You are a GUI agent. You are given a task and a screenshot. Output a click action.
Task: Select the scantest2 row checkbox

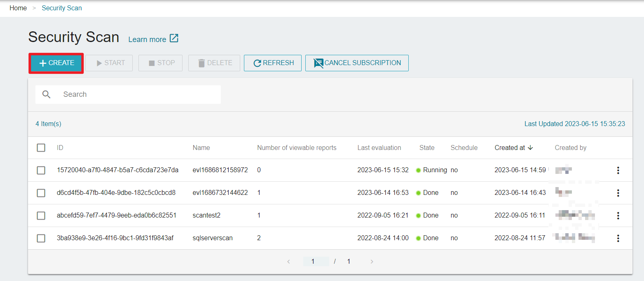tap(41, 215)
